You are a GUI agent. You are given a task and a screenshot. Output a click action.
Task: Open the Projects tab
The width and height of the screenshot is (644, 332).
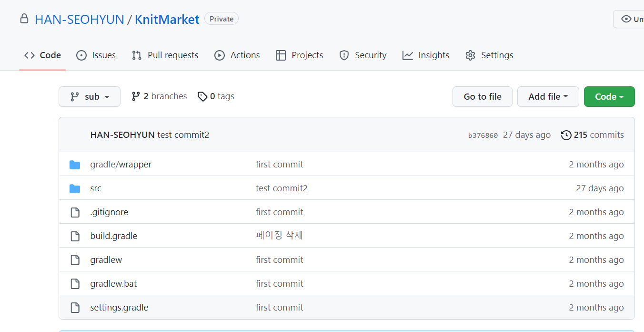[299, 55]
